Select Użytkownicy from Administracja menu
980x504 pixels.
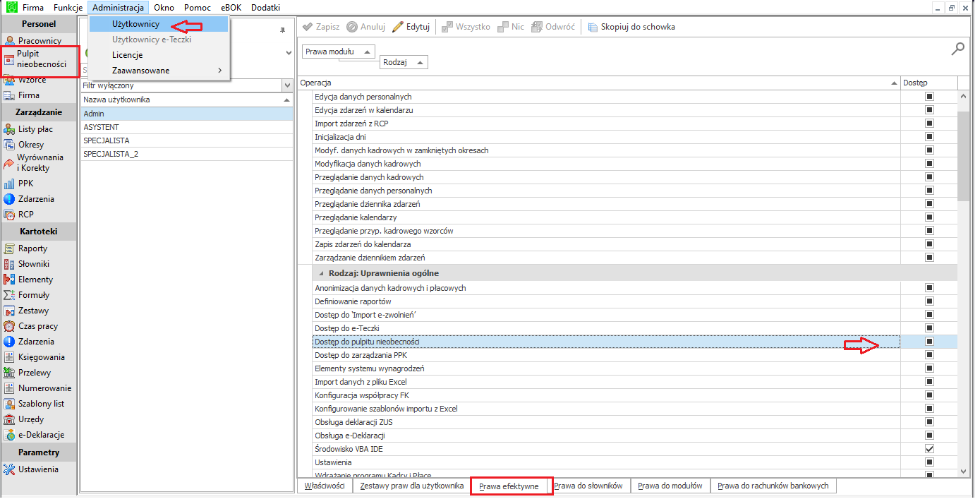click(159, 24)
